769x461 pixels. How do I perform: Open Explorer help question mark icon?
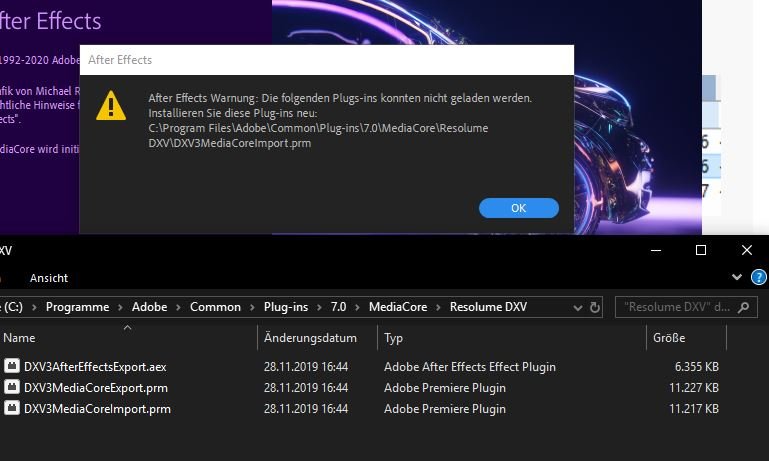(x=759, y=277)
